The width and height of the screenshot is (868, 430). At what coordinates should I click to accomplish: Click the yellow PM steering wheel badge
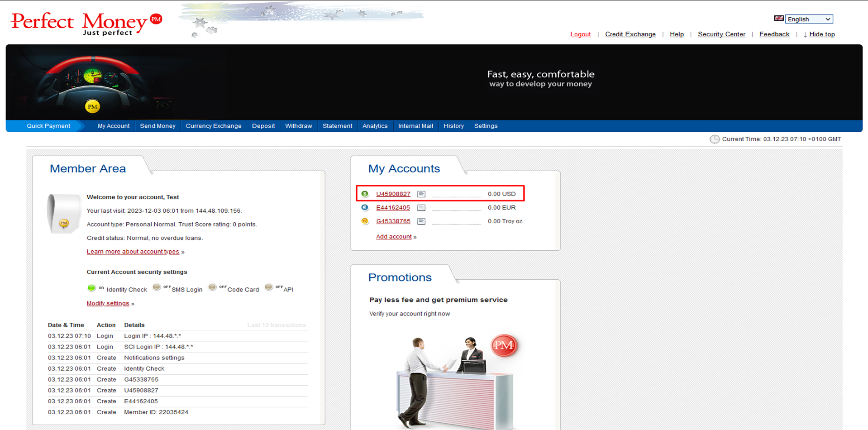click(92, 107)
